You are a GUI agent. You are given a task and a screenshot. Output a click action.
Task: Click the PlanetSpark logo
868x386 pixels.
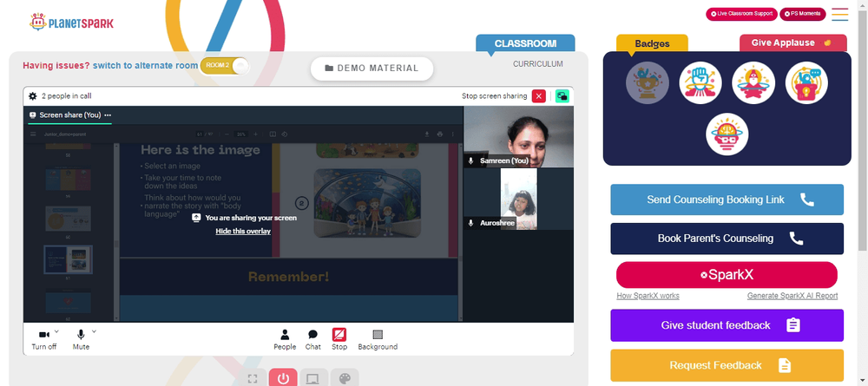pyautogui.click(x=71, y=23)
